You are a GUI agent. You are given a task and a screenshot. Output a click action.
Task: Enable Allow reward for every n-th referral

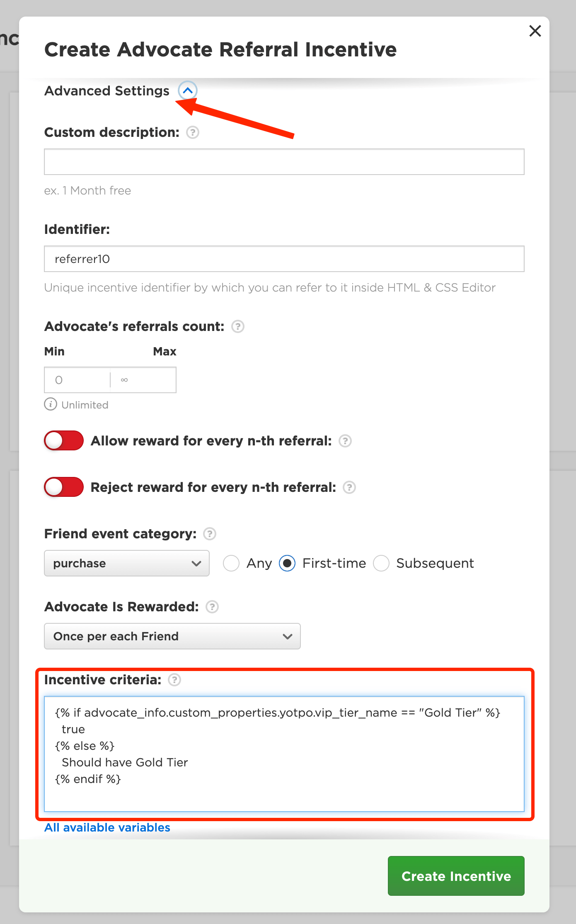tap(64, 440)
